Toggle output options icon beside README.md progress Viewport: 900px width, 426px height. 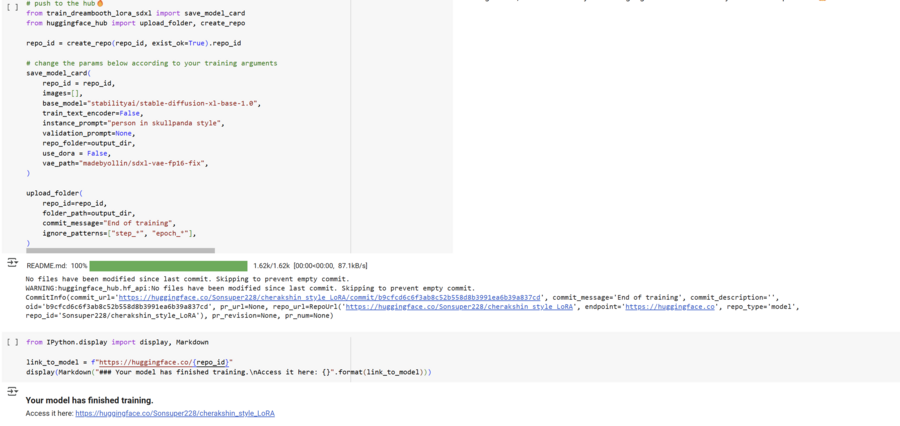click(x=12, y=262)
